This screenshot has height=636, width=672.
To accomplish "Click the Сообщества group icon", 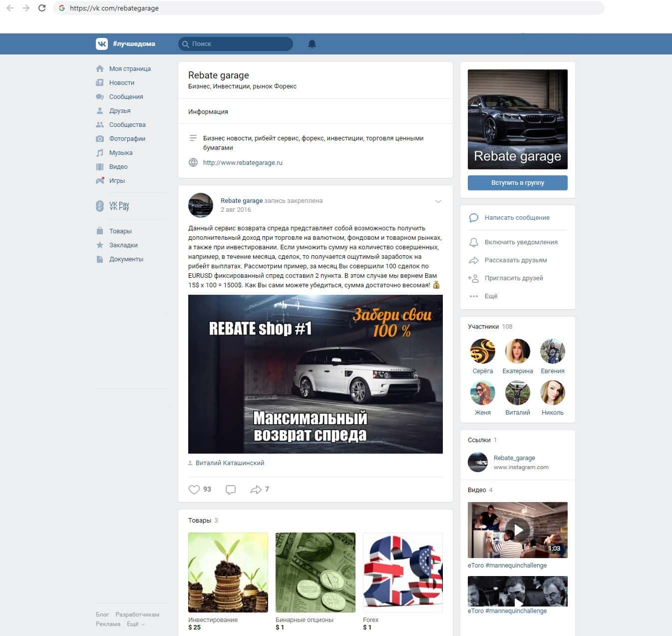I will coord(100,125).
